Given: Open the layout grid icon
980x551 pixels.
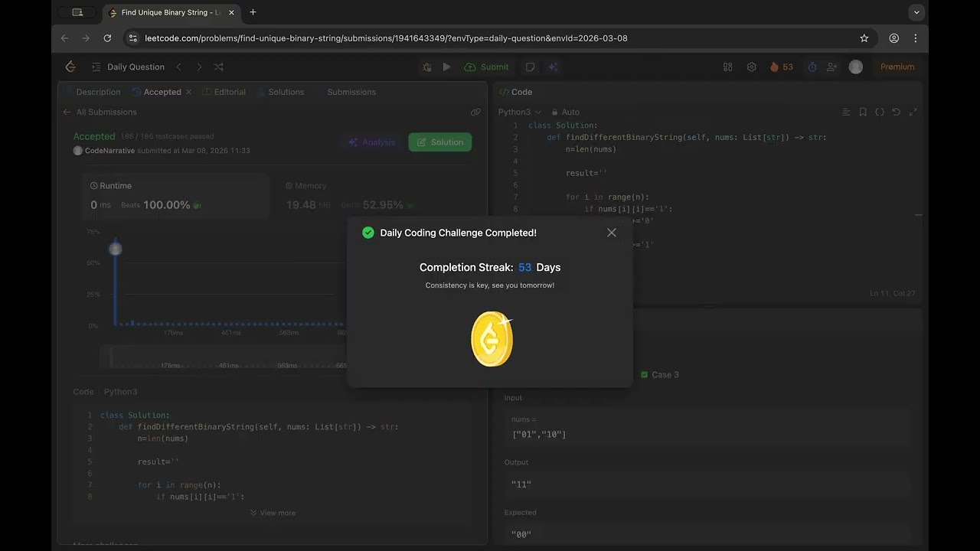Looking at the screenshot, I should pos(728,67).
